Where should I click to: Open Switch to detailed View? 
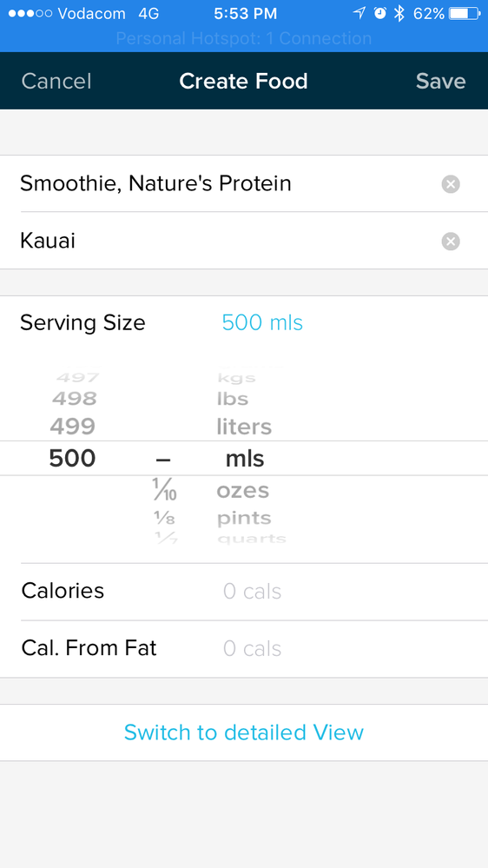[x=244, y=732]
